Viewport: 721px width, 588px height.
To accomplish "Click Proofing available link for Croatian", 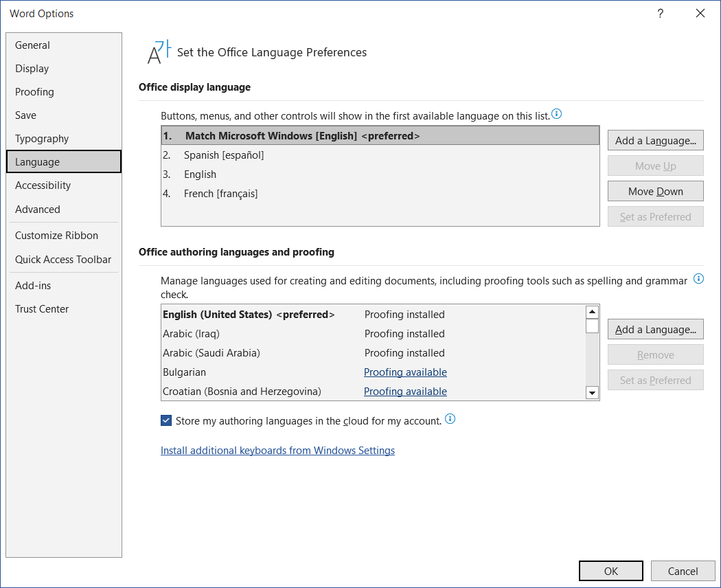I will [405, 392].
